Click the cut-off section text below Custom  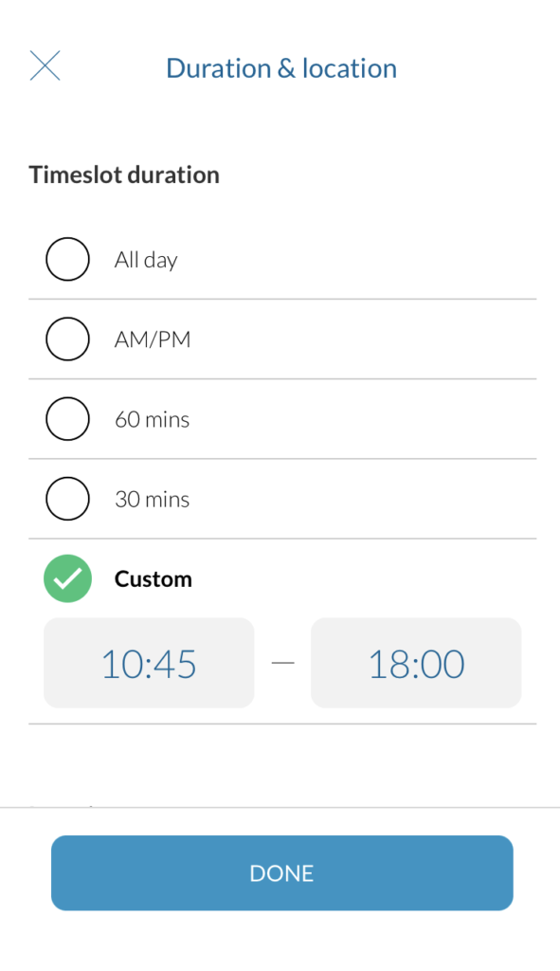(x=62, y=806)
